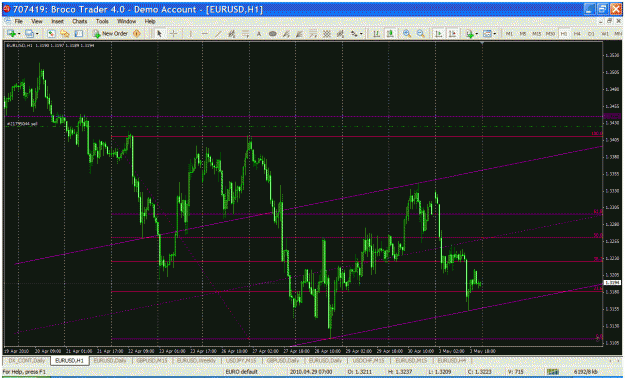This screenshot has width=625, height=378.
Task: Open the Window menu
Action: (x=126, y=21)
